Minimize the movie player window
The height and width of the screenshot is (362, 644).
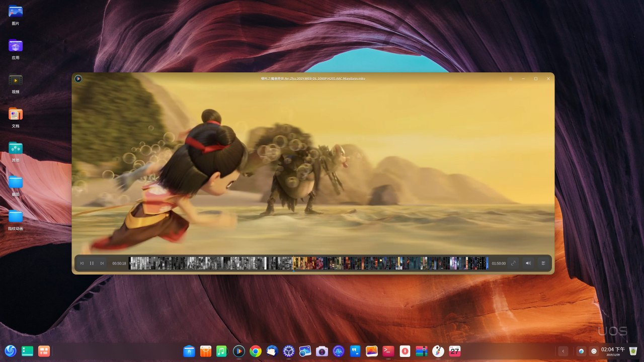[x=523, y=79]
